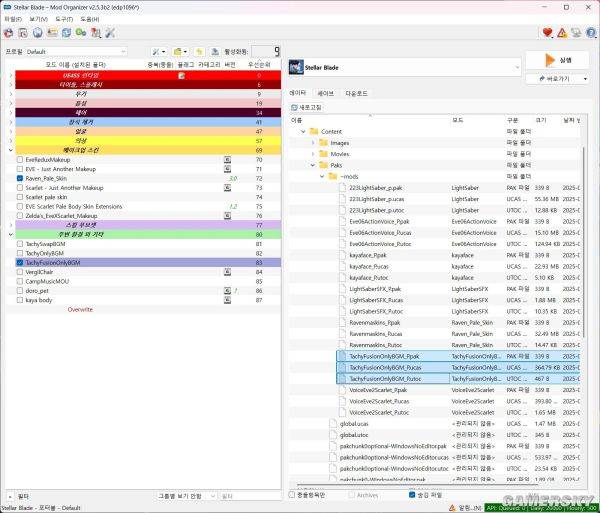600x513 pixels.
Task: Sort by the priority column header
Action: tap(259, 65)
